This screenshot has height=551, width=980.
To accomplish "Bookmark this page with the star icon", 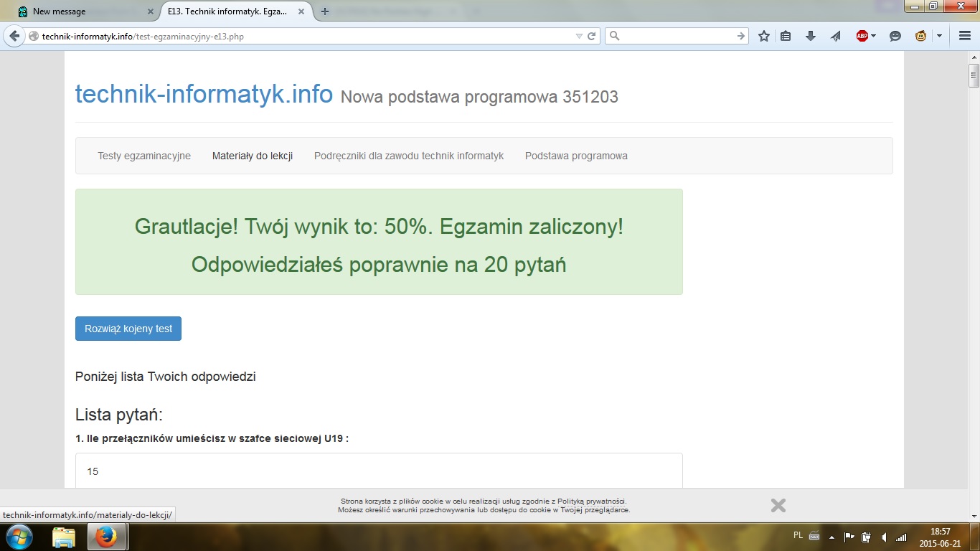I will [764, 36].
